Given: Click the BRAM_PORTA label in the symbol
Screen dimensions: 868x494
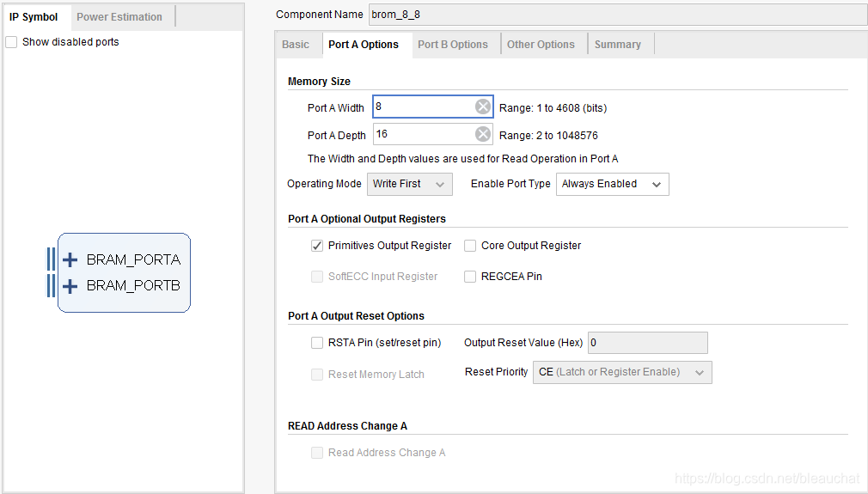Looking at the screenshot, I should (133, 259).
